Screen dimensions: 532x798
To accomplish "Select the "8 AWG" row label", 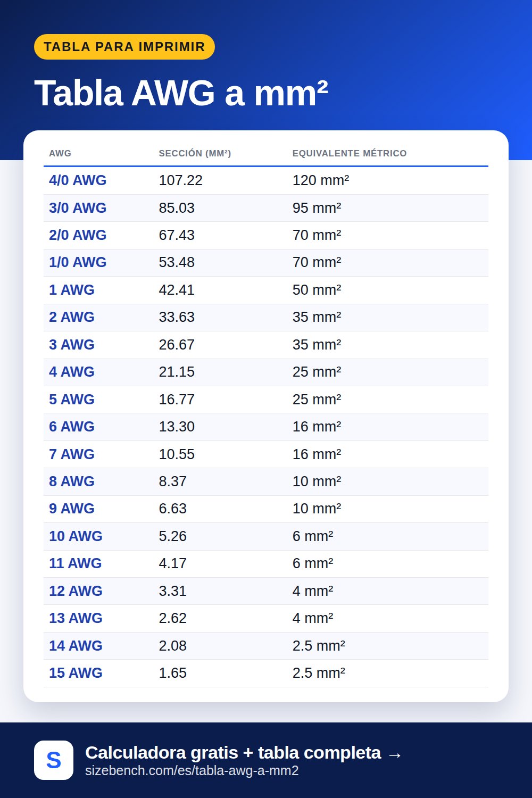I will point(72,481).
